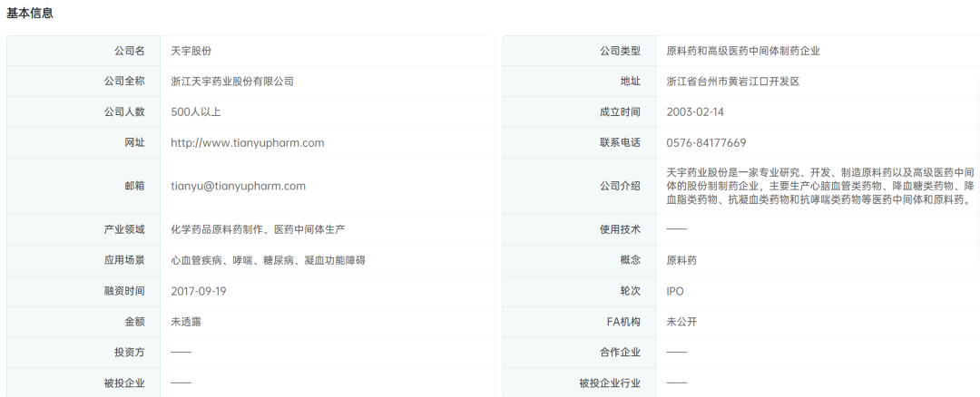
Task: Click the FA机构 value 未公开
Action: [681, 322]
